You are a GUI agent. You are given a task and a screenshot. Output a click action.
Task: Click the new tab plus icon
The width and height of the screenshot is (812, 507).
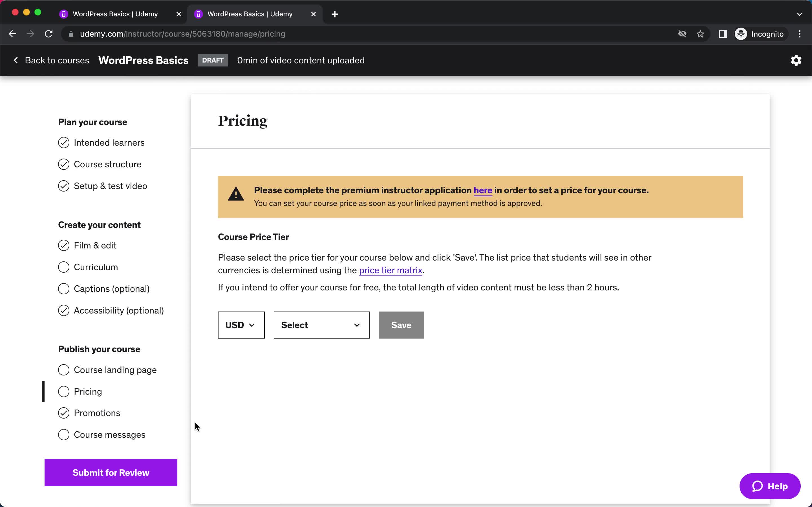(x=334, y=14)
